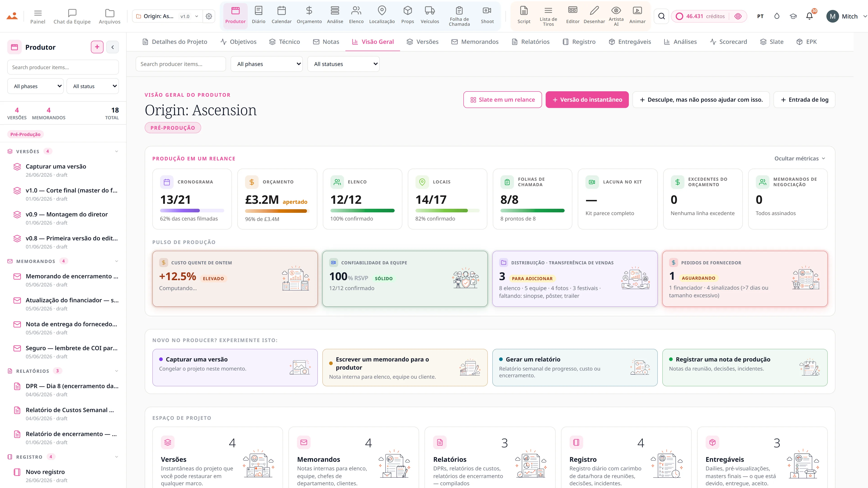
Task: Click the pink plus add button
Action: coord(97,47)
